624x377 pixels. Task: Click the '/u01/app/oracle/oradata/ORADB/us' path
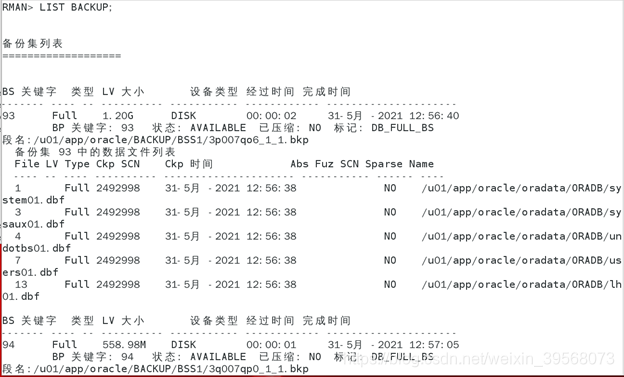(x=522, y=260)
